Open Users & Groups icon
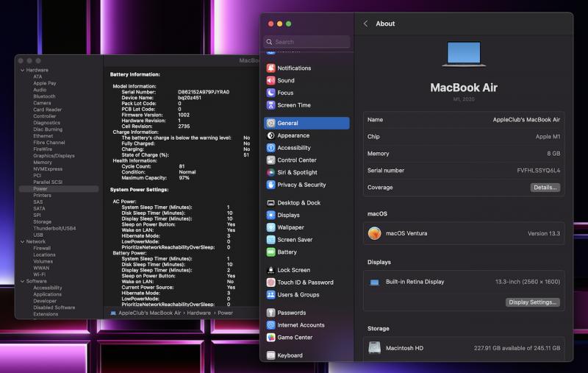The width and height of the screenshot is (588, 373). [x=270, y=295]
